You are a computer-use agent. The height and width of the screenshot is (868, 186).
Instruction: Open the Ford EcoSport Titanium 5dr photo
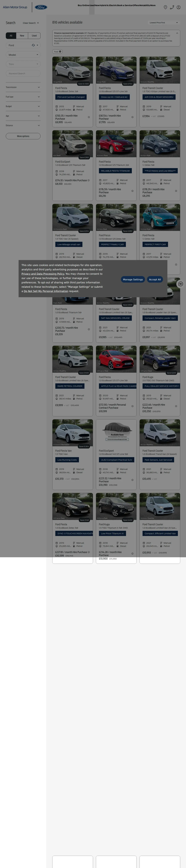73,144
